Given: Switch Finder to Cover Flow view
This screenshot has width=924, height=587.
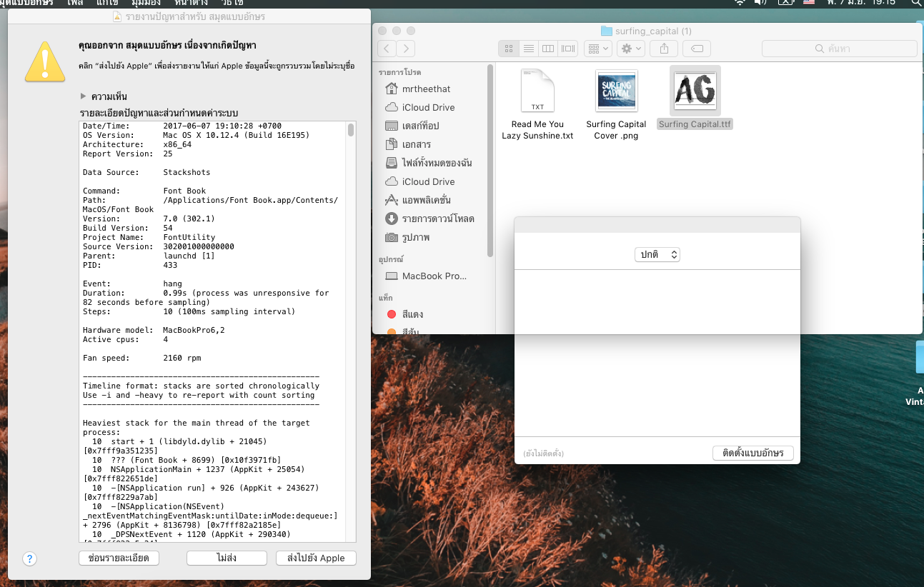Looking at the screenshot, I should click(568, 49).
